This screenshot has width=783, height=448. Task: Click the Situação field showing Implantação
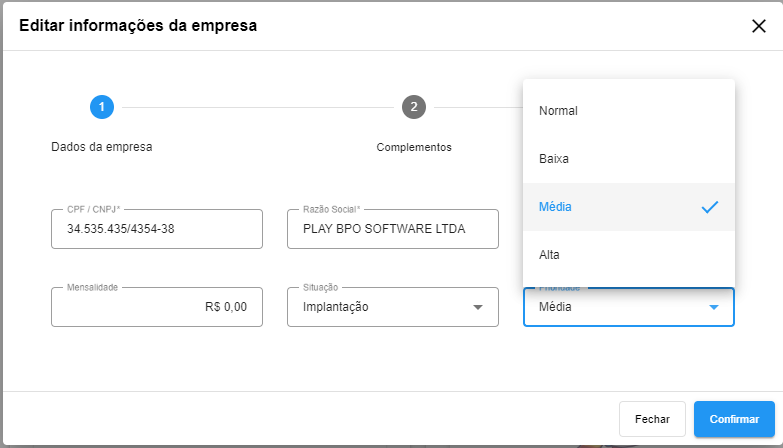392,307
